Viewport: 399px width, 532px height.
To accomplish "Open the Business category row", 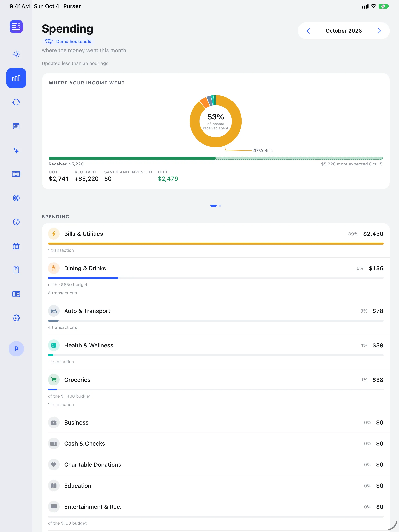I will tap(216, 423).
